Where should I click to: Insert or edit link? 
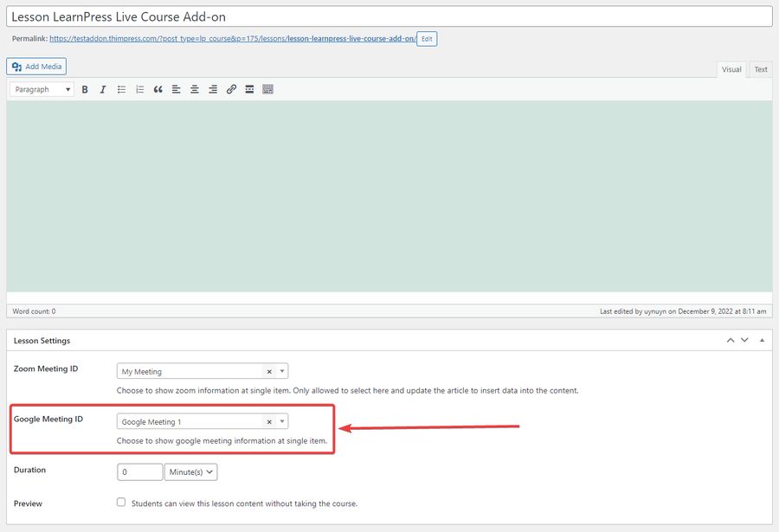[x=231, y=89]
